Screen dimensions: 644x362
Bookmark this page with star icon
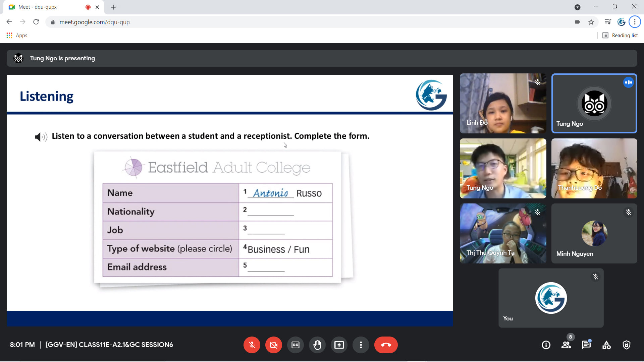pos(591,22)
